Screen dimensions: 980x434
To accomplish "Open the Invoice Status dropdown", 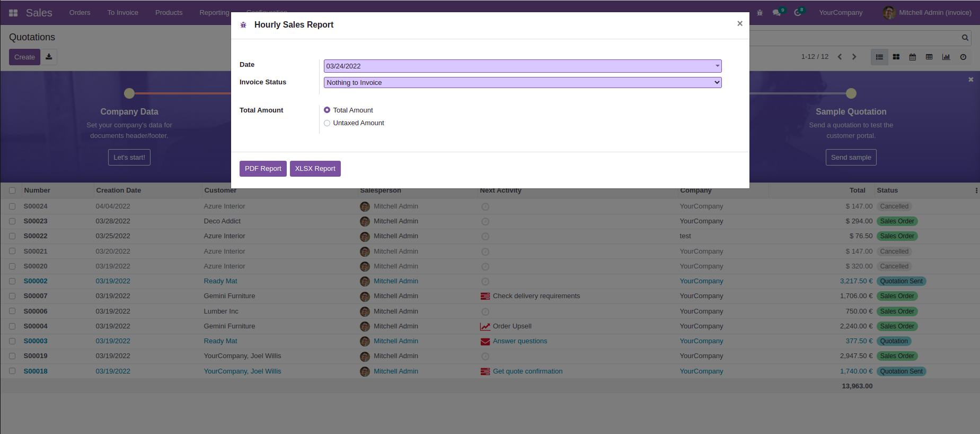I will click(x=523, y=82).
